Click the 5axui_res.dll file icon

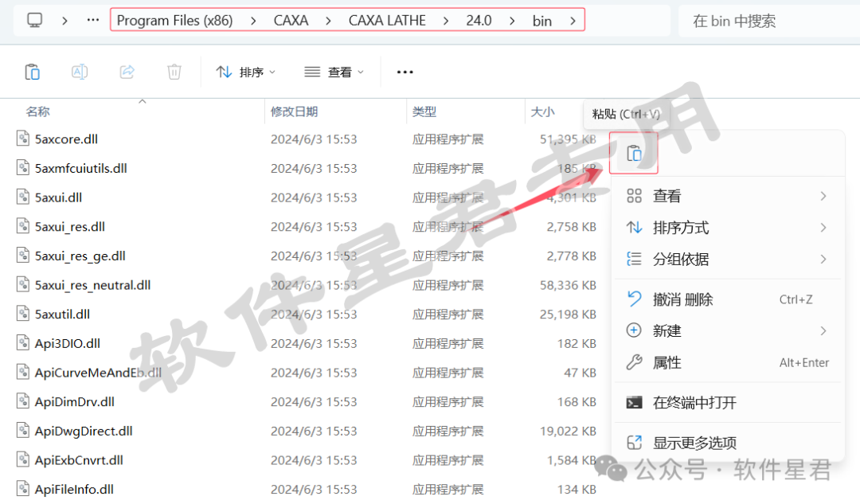[x=23, y=226]
